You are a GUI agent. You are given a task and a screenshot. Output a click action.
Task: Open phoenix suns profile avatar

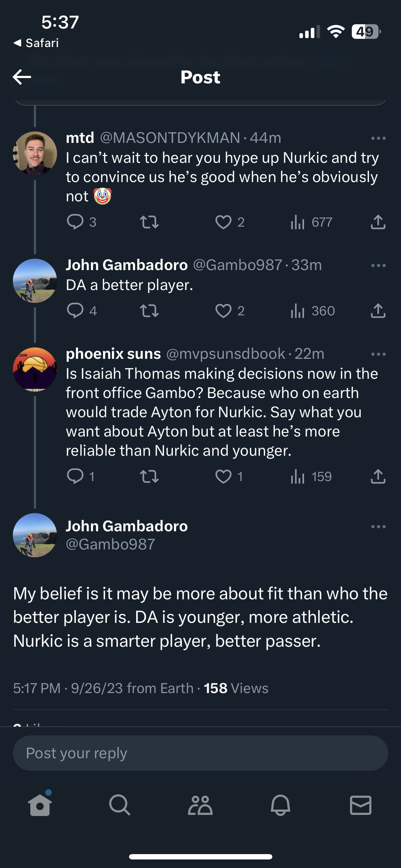pyautogui.click(x=35, y=370)
